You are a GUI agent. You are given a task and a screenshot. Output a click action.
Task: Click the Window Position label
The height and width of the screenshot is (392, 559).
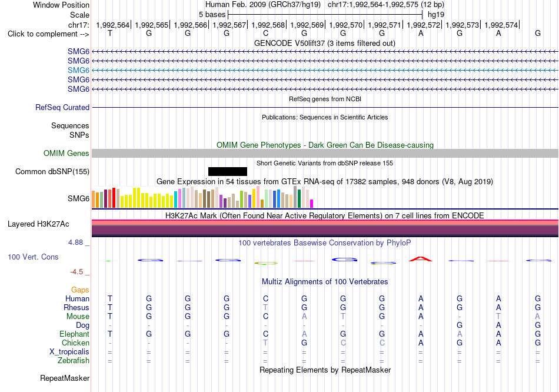(x=61, y=5)
